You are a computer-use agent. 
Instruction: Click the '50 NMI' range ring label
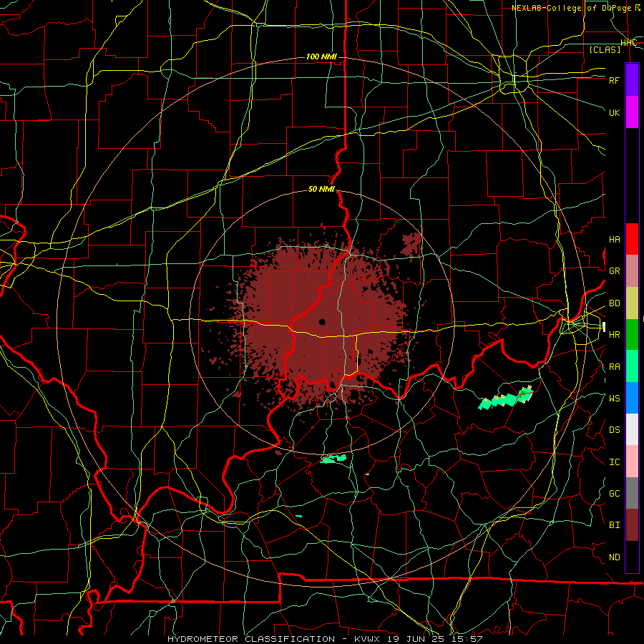coord(321,189)
